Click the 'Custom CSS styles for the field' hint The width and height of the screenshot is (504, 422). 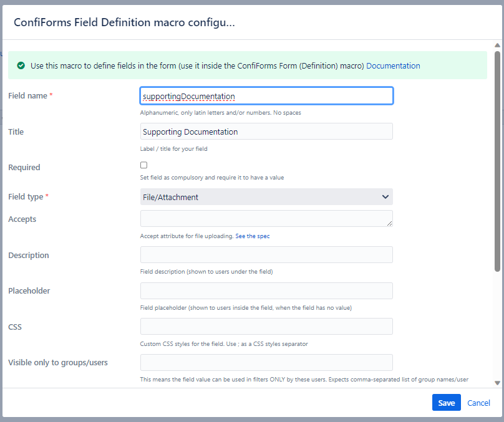point(224,344)
